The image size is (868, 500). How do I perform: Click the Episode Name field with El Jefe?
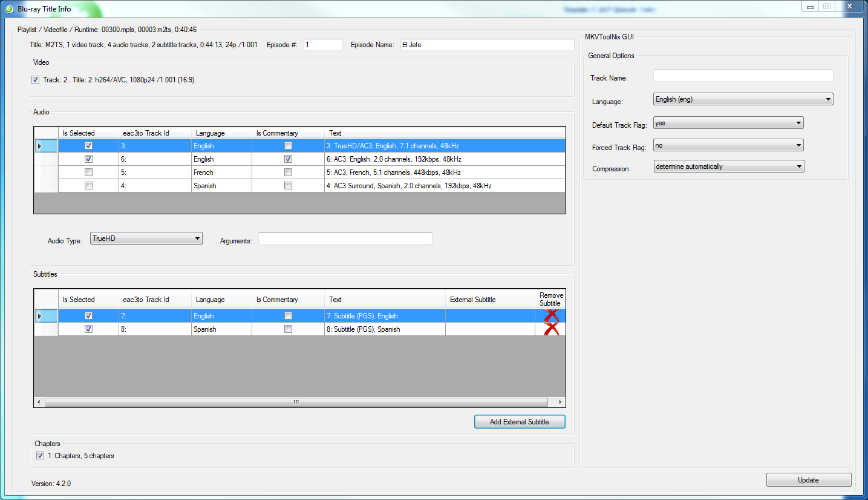click(487, 45)
